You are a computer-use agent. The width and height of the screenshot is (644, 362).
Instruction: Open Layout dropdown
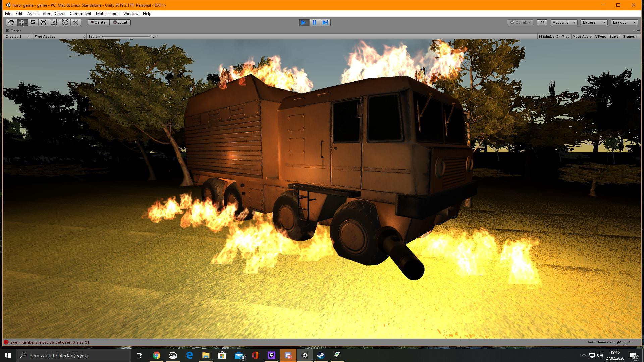click(624, 22)
